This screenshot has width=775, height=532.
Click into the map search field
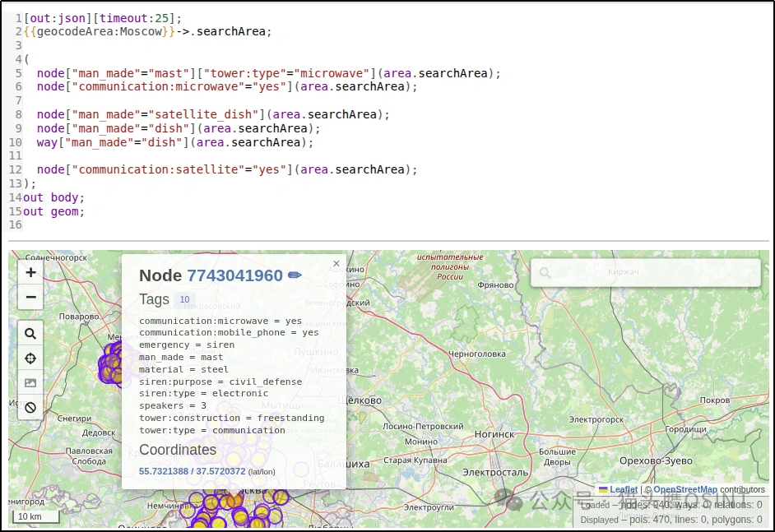[x=646, y=272]
